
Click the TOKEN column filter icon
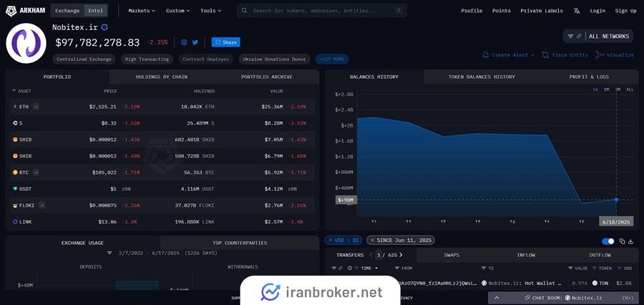click(x=595, y=268)
